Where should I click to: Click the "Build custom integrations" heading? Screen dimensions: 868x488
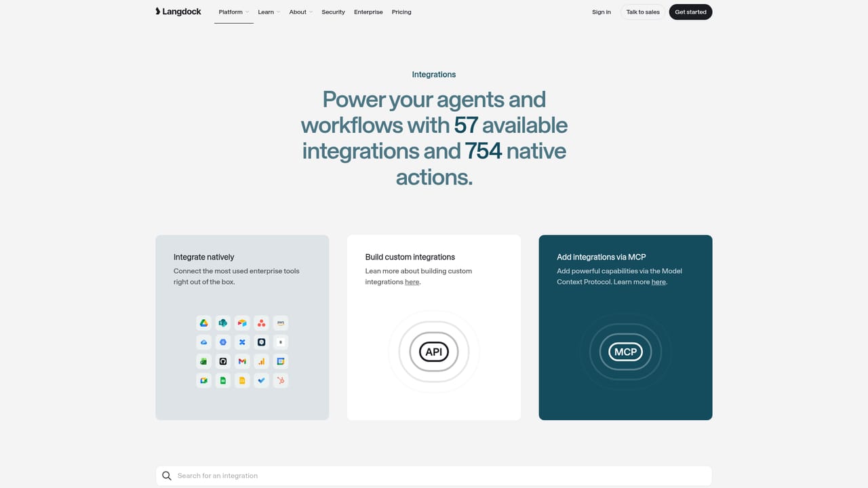coord(410,257)
